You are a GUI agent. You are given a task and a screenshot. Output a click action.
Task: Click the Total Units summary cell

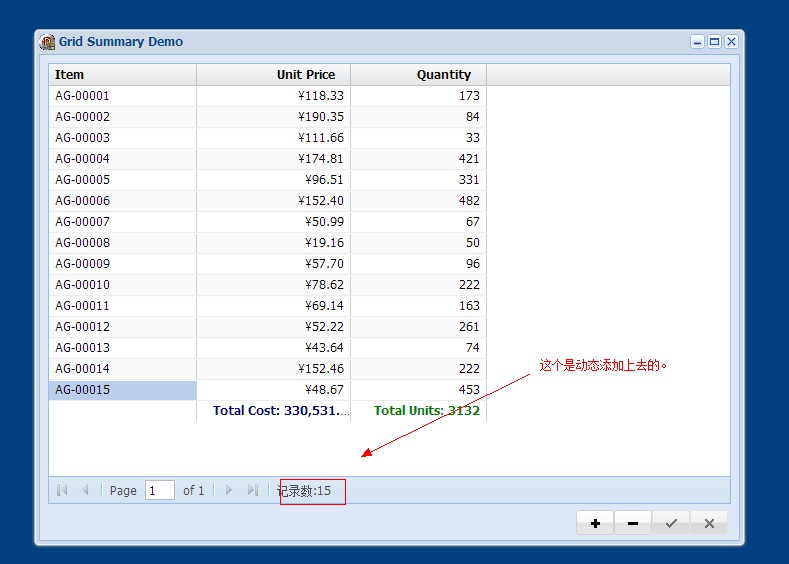(418, 411)
